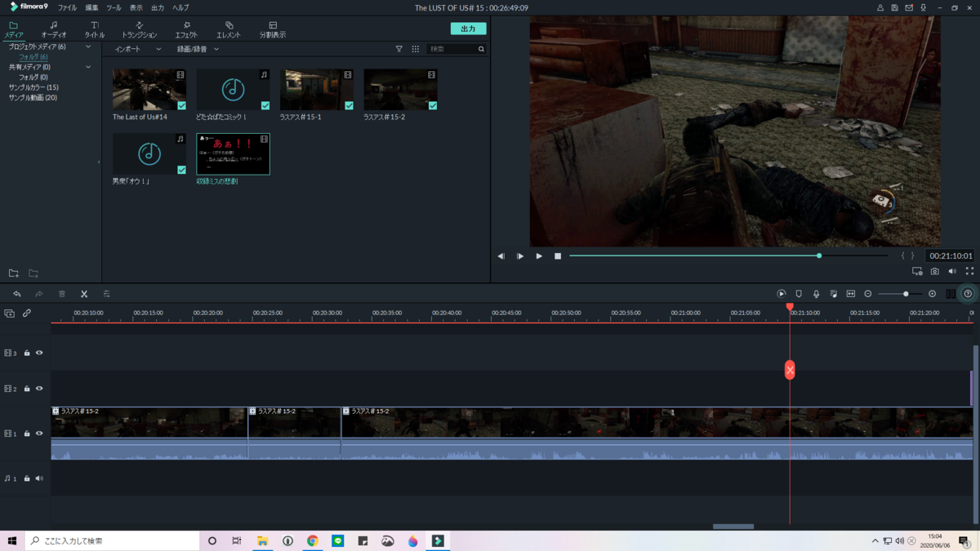
Task: Play the preview video
Action: pos(539,256)
